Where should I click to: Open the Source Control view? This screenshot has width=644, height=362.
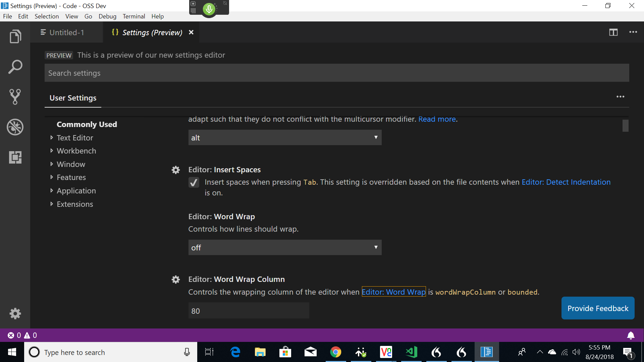pyautogui.click(x=15, y=97)
